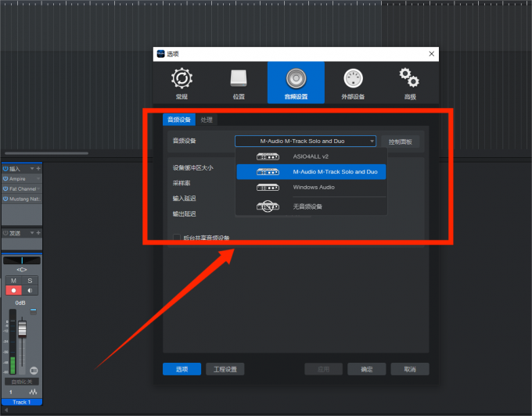Switch to the 处理 processing tab
The image size is (532, 416).
[x=207, y=120]
